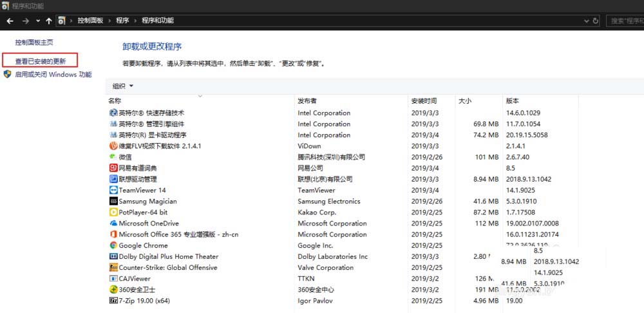Refresh the programs list
Viewport: 644px width, 313px height.
coord(596,21)
